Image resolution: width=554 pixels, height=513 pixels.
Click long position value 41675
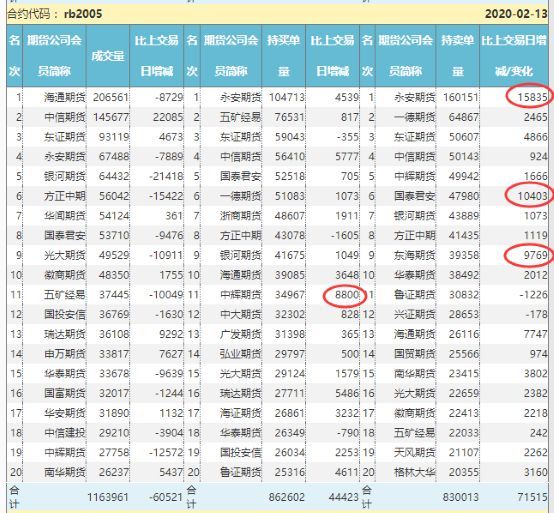click(x=290, y=255)
